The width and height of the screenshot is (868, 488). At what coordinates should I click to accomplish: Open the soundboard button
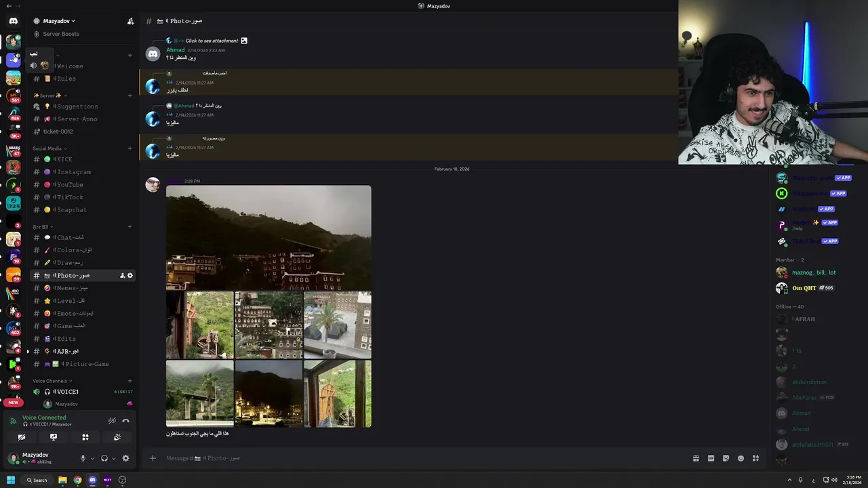coord(117,437)
